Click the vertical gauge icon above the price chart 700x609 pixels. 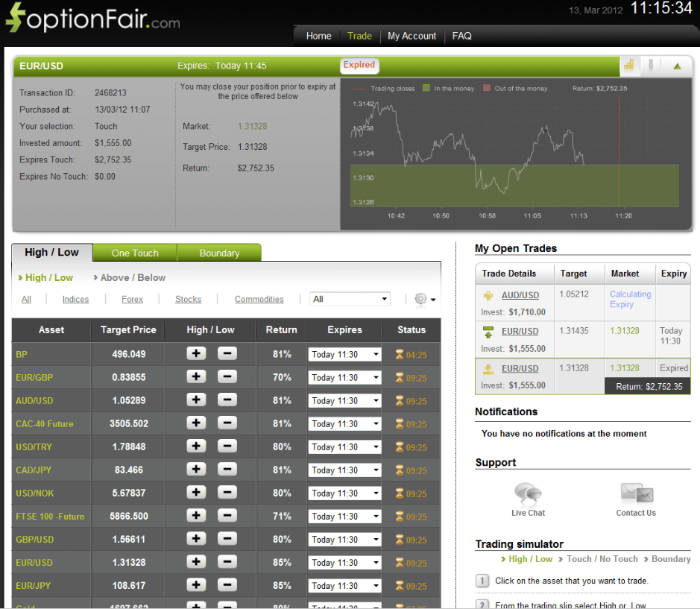pyautogui.click(x=651, y=66)
